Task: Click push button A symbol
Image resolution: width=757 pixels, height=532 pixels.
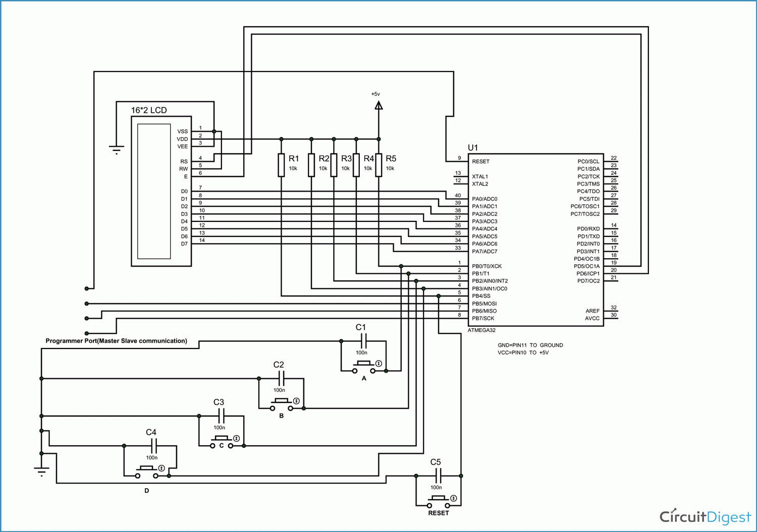Action: click(364, 367)
